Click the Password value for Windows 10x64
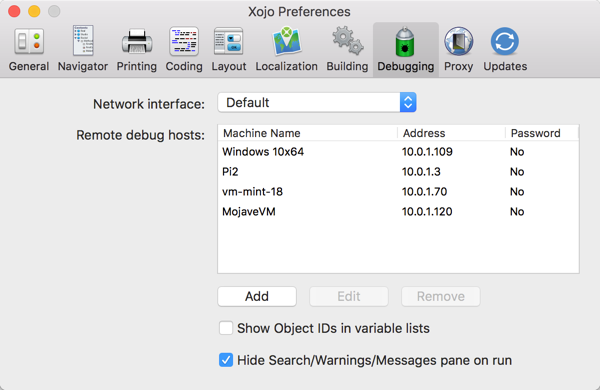This screenshot has height=390, width=600. (517, 152)
